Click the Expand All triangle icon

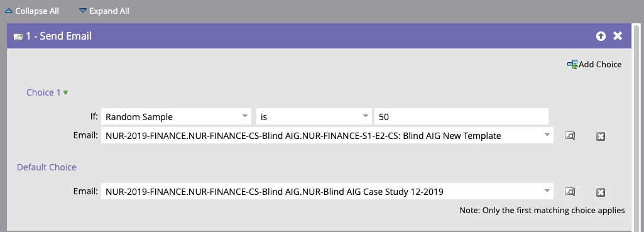coord(83,11)
